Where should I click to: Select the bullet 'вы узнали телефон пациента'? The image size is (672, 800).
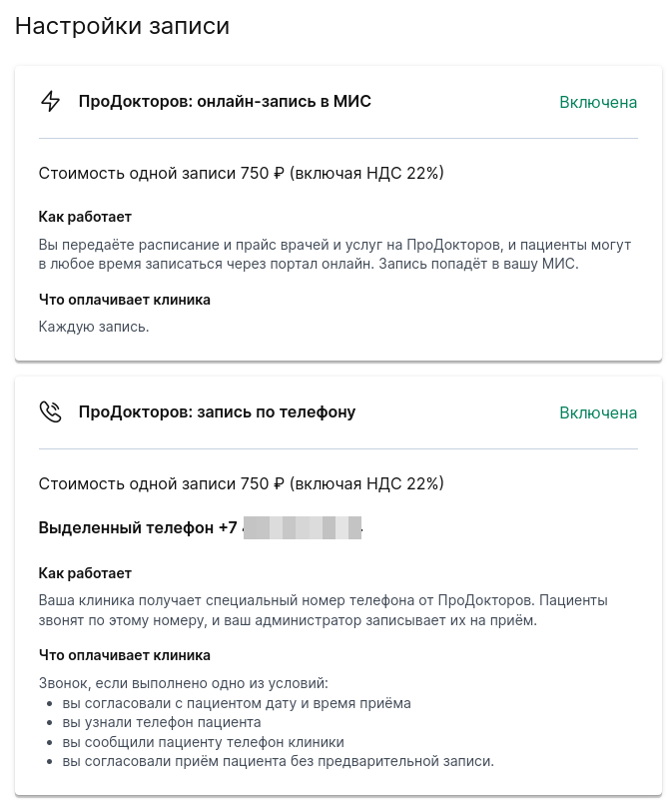click(x=158, y=722)
